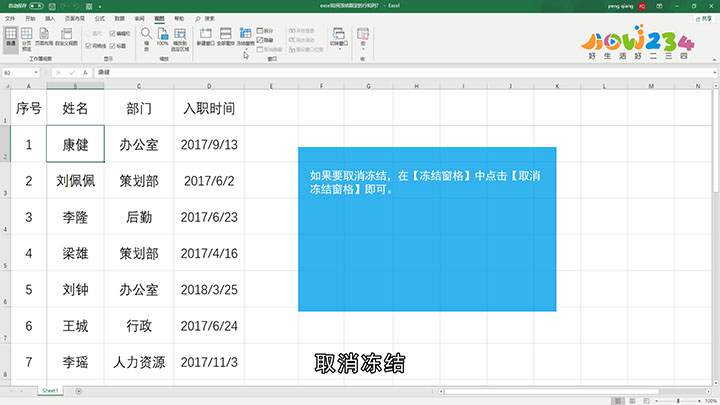Open a New Window (新建窗口)
720x405 pixels.
pos(205,37)
